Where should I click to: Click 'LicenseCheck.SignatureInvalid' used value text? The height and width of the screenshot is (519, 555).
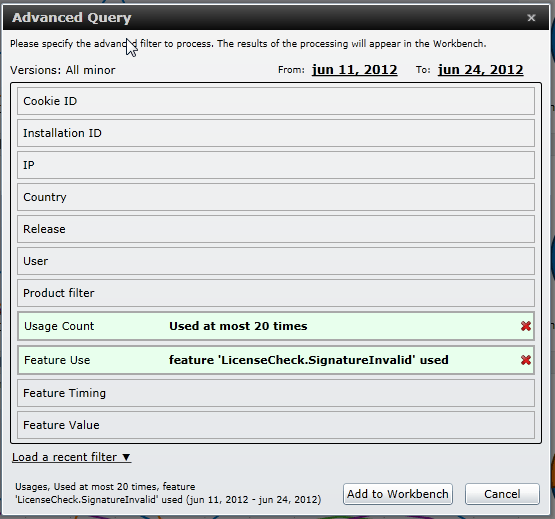point(309,360)
